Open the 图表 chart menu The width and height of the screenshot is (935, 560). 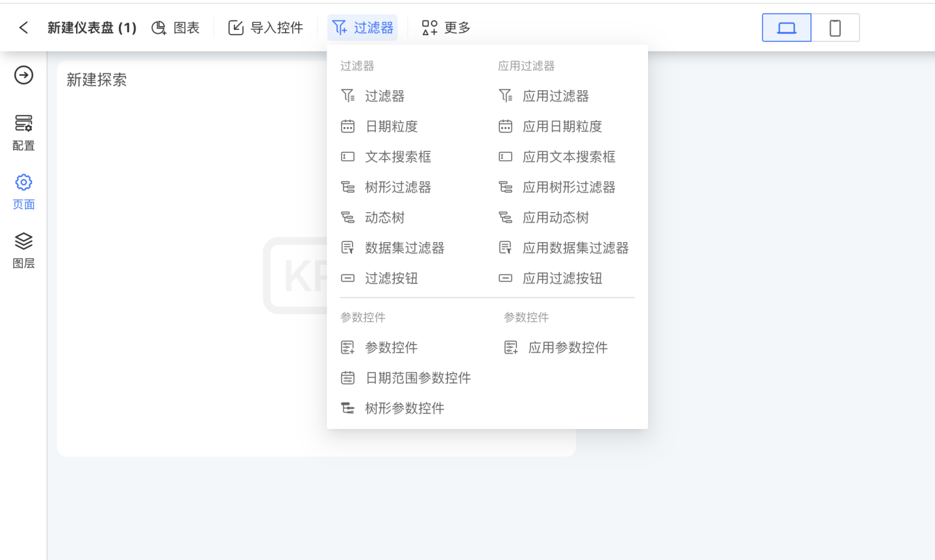pos(175,28)
